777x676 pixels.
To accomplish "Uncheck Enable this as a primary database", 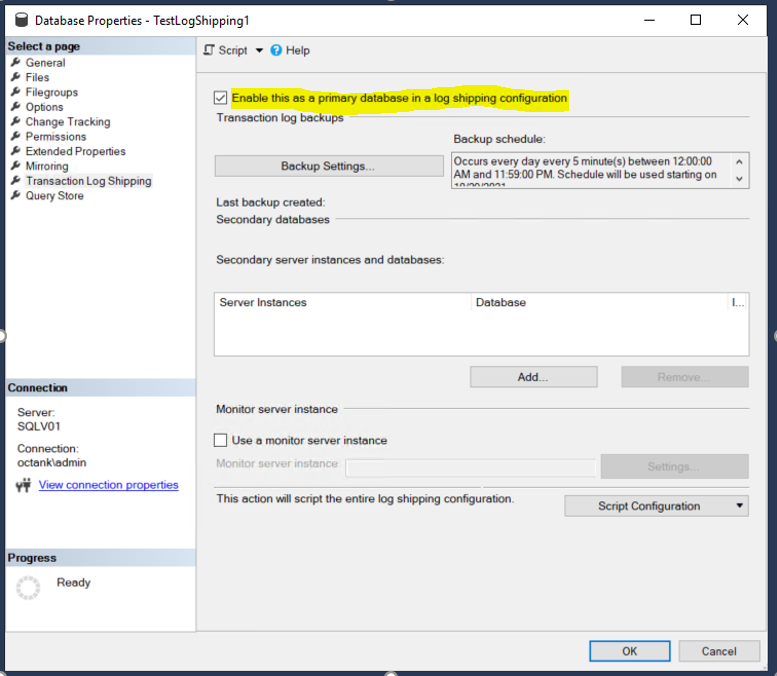I will coord(220,98).
